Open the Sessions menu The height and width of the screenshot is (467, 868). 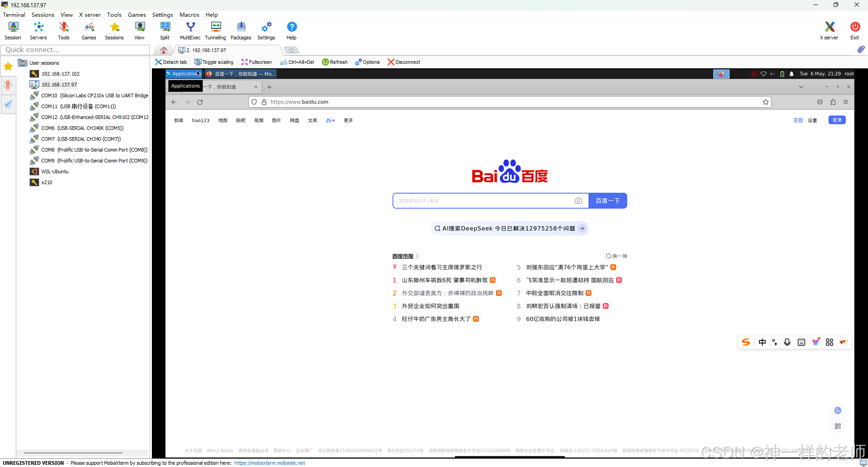[x=43, y=15]
